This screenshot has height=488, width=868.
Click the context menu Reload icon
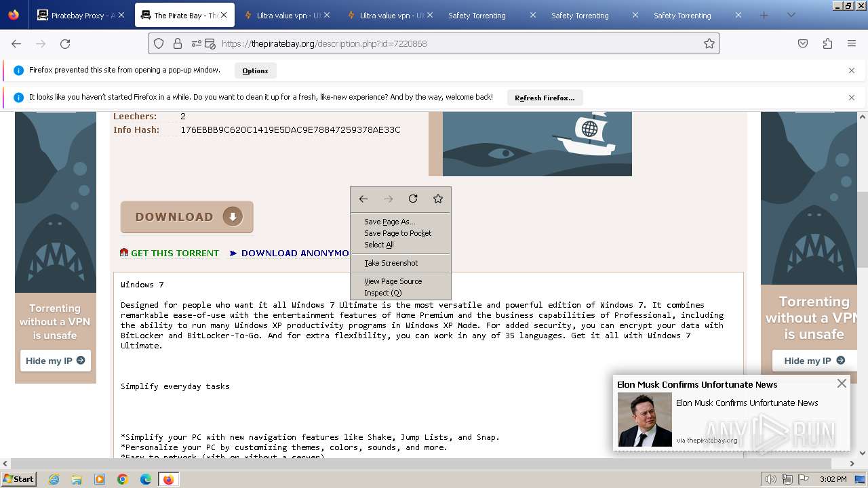click(413, 199)
